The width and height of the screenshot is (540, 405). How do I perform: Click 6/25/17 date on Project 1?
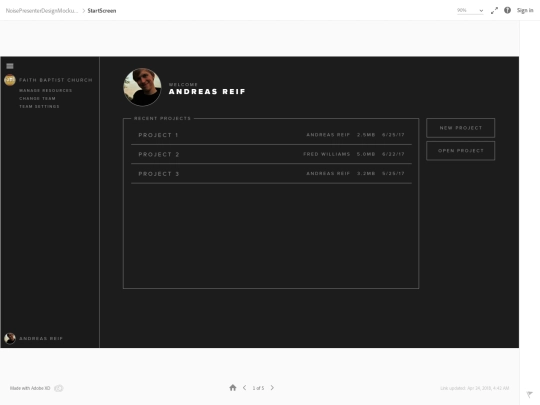click(393, 135)
